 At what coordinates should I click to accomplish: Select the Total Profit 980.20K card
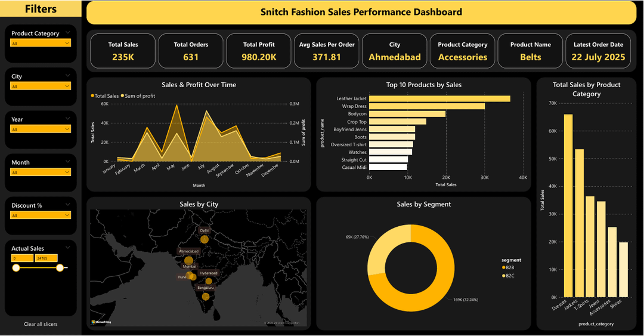pos(259,51)
